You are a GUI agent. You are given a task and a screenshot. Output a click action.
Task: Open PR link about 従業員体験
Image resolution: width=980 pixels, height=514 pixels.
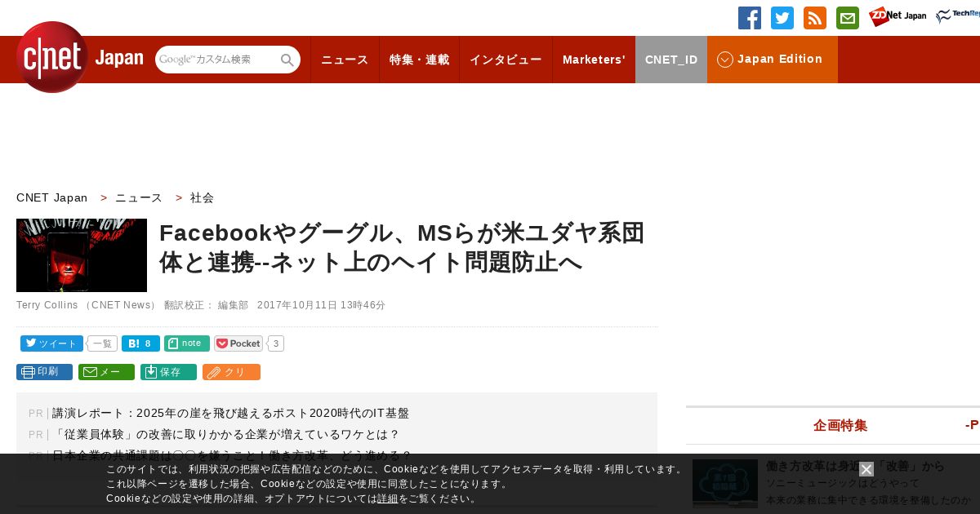pos(225,434)
